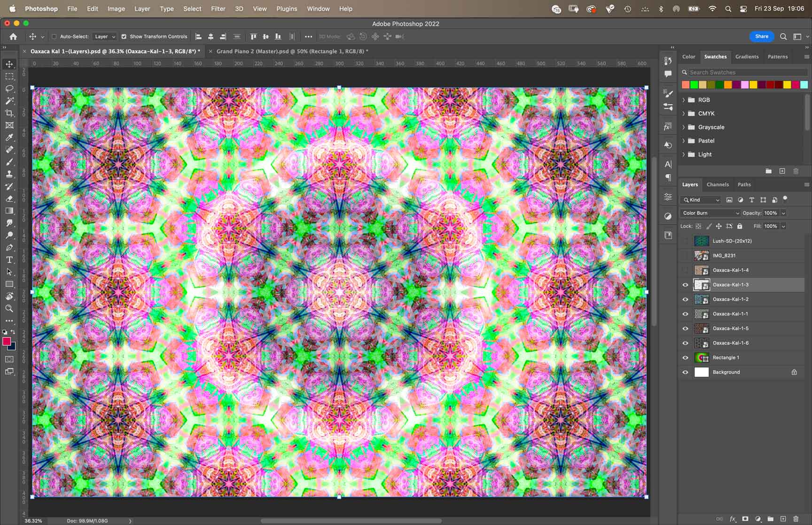
Task: Click the zoom percentage field in status bar
Action: point(33,521)
